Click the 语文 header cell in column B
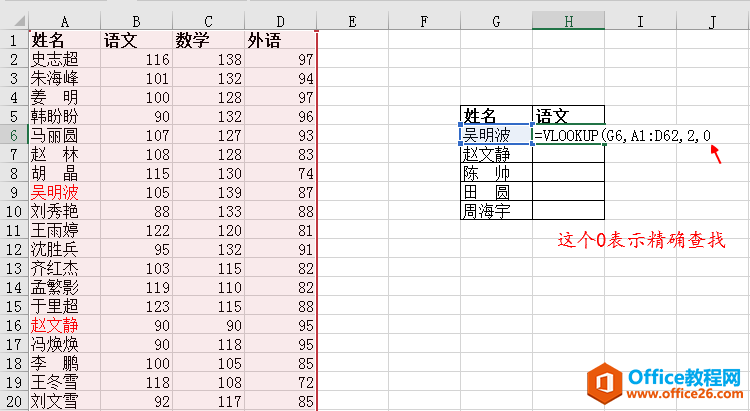Image resolution: width=750 pixels, height=411 pixels. (x=136, y=40)
